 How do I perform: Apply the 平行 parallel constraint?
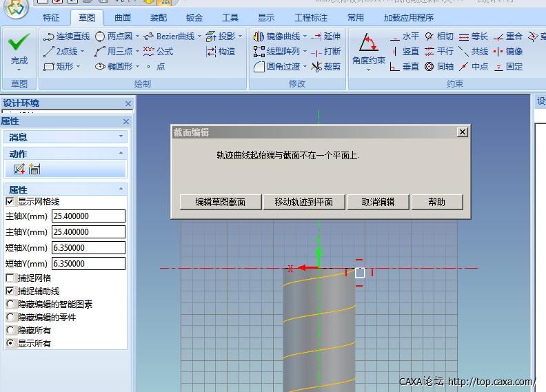click(438, 52)
